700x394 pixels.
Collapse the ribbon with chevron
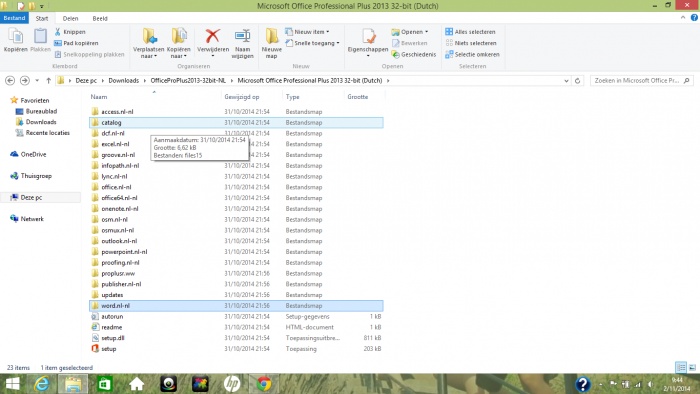pyautogui.click(x=683, y=18)
